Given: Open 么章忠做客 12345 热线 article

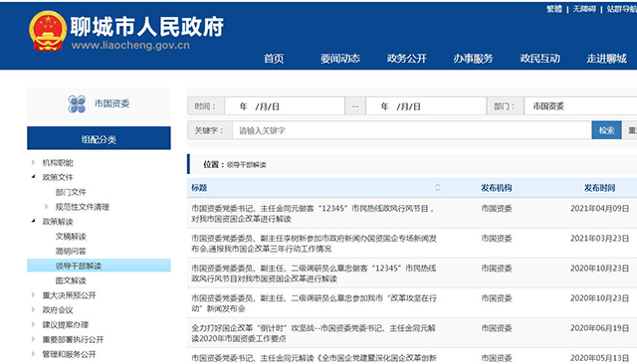Looking at the screenshot, I should pyautogui.click(x=314, y=273).
